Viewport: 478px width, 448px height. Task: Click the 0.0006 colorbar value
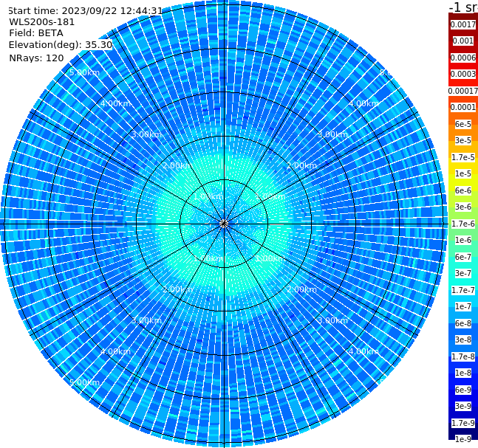[463, 58]
